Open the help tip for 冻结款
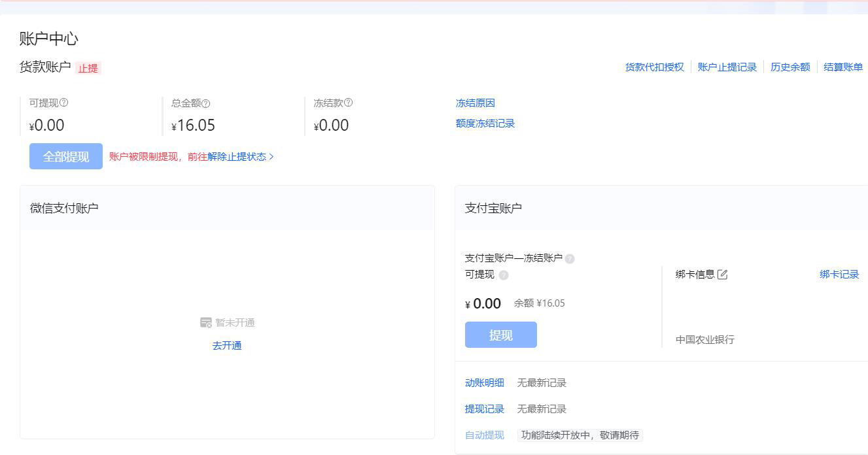 (x=349, y=103)
